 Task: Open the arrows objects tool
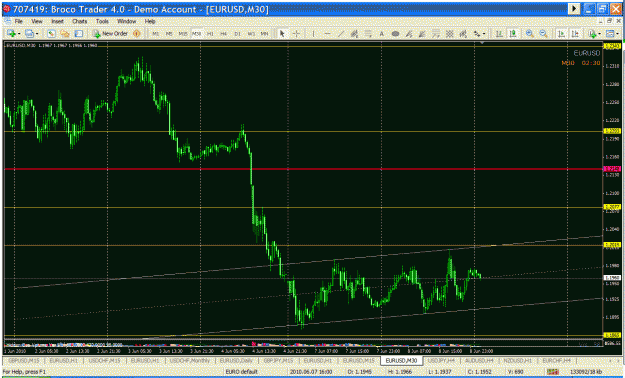point(476,34)
